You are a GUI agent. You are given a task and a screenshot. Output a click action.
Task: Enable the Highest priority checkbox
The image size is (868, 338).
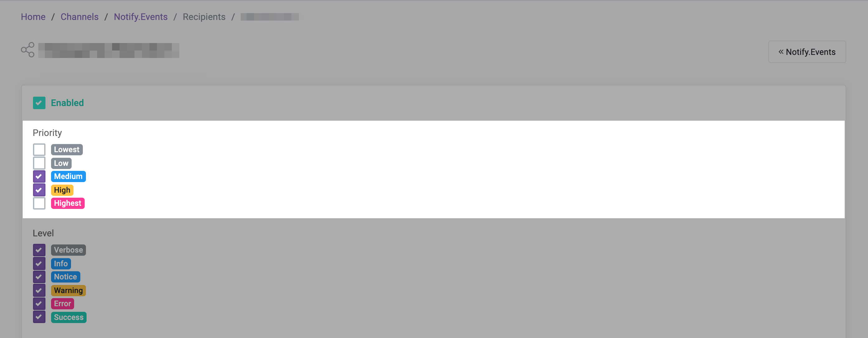39,203
